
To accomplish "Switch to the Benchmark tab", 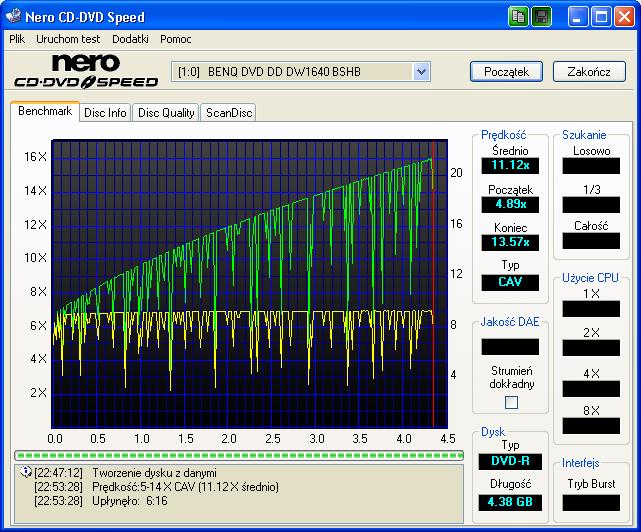I will click(45, 111).
